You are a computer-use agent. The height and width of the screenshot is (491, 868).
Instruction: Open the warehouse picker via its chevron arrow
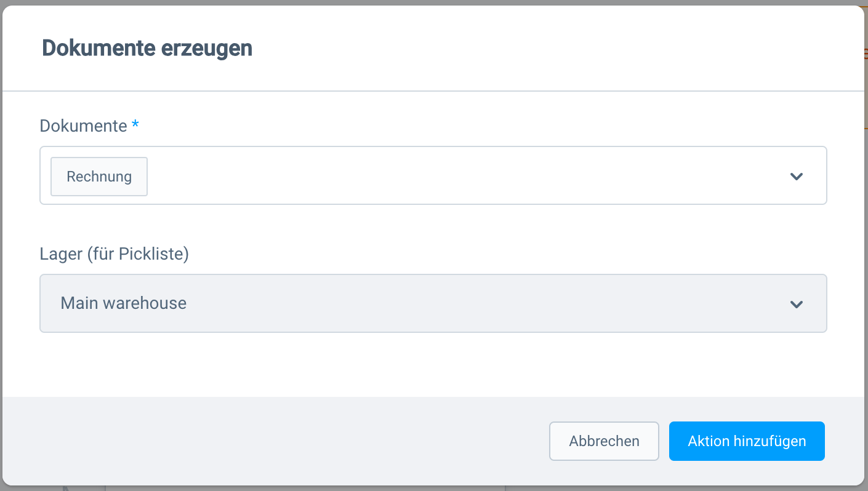[796, 303]
